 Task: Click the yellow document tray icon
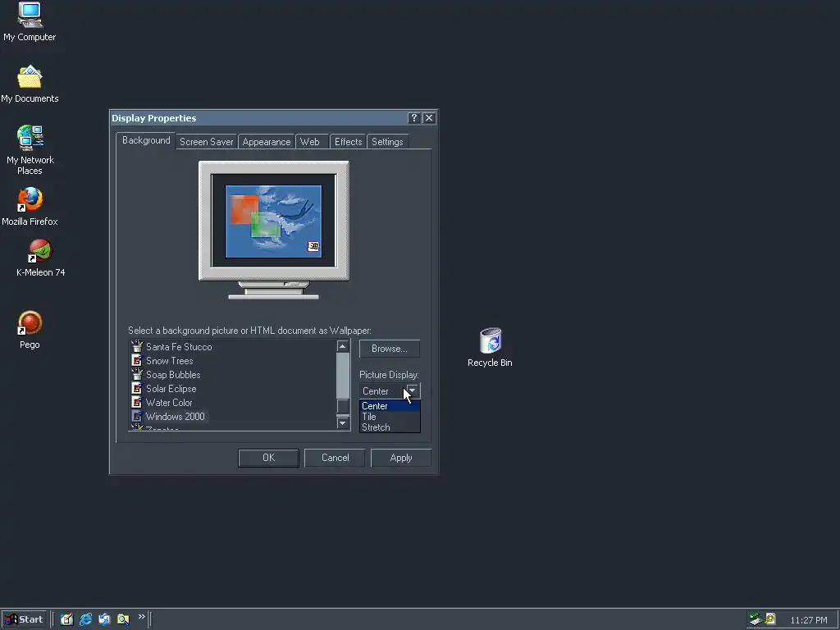(x=770, y=619)
